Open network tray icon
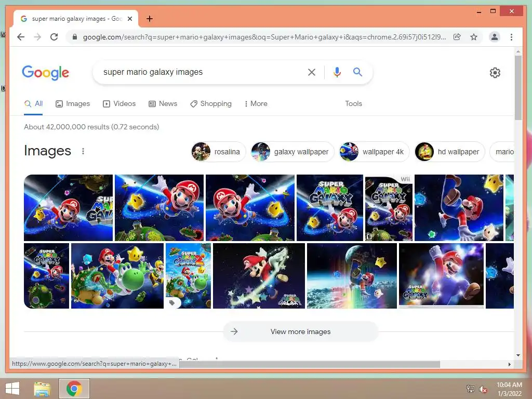 (471, 389)
